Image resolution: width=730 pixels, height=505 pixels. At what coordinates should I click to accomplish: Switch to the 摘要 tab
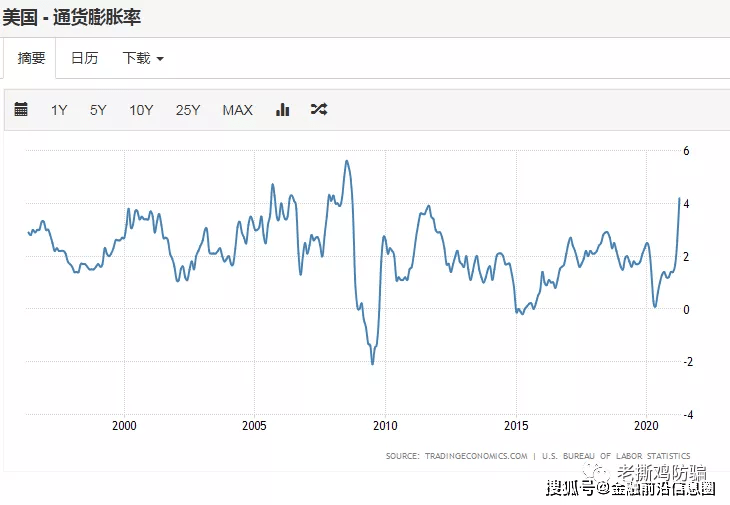click(x=31, y=58)
